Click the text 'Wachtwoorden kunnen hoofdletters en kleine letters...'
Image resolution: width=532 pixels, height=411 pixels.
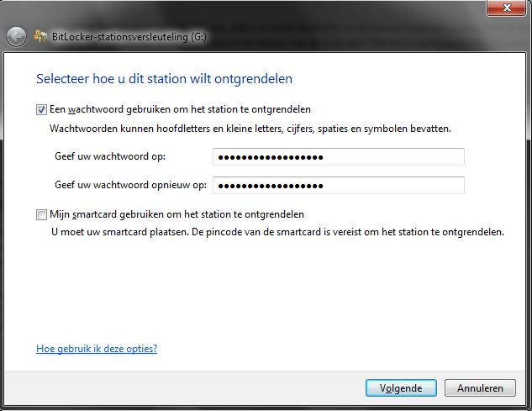(250, 129)
